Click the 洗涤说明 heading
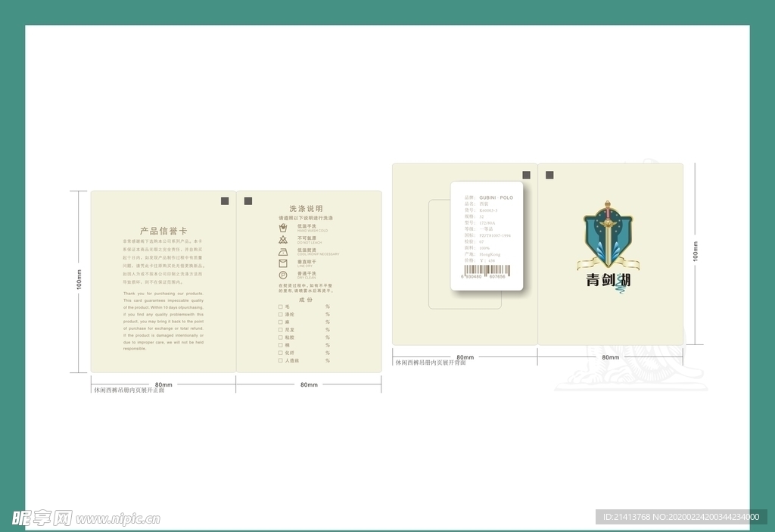The width and height of the screenshot is (775, 532). (306, 209)
